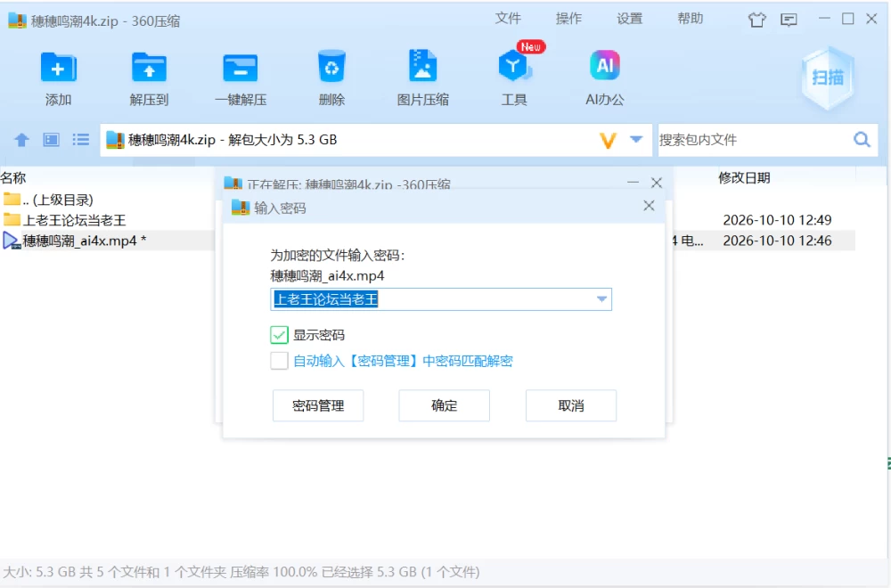Click the date 2026-10-10 12:49
The height and width of the screenshot is (588, 891).
point(777,220)
